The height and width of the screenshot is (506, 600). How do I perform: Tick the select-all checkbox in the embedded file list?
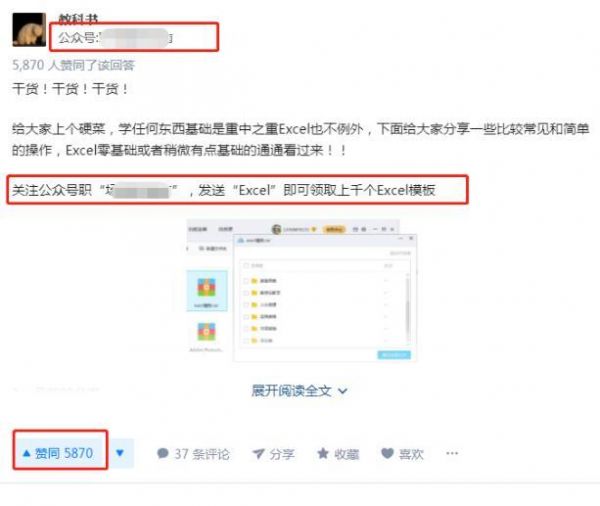[246, 265]
